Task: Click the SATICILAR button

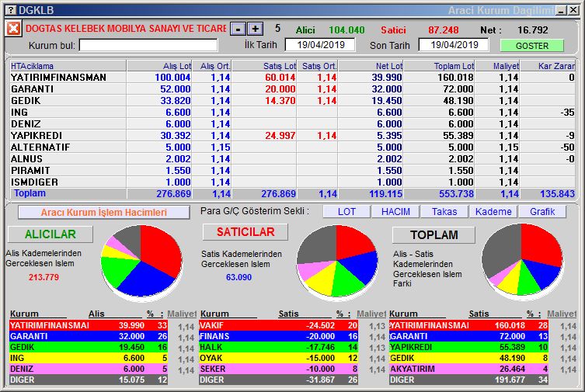Action: (x=245, y=232)
